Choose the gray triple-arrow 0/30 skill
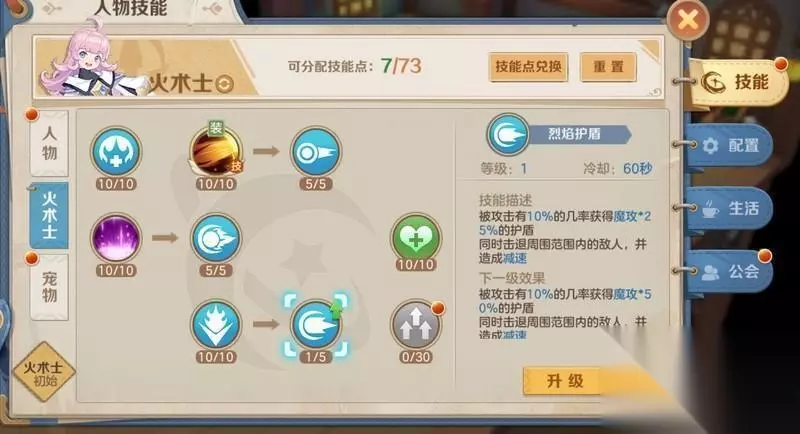 [x=416, y=325]
